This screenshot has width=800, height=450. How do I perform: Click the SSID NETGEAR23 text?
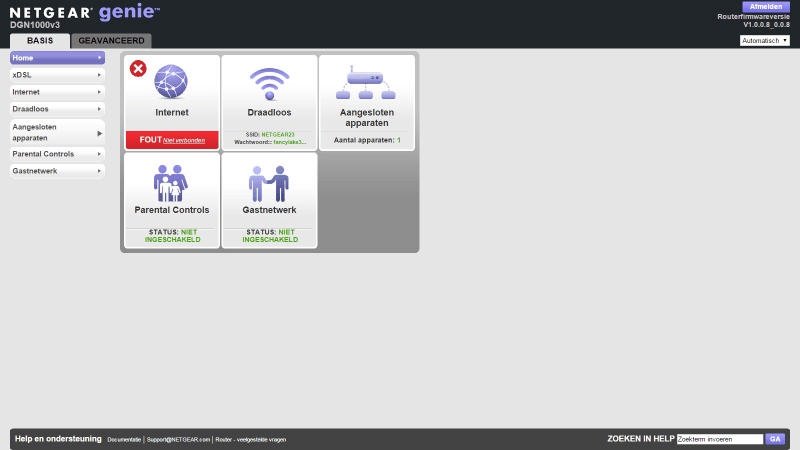pos(270,135)
